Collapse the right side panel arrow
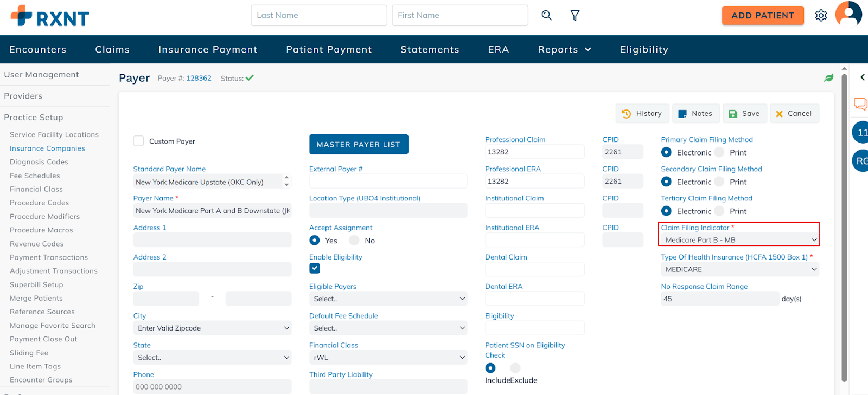The height and width of the screenshot is (395, 868). (x=862, y=77)
